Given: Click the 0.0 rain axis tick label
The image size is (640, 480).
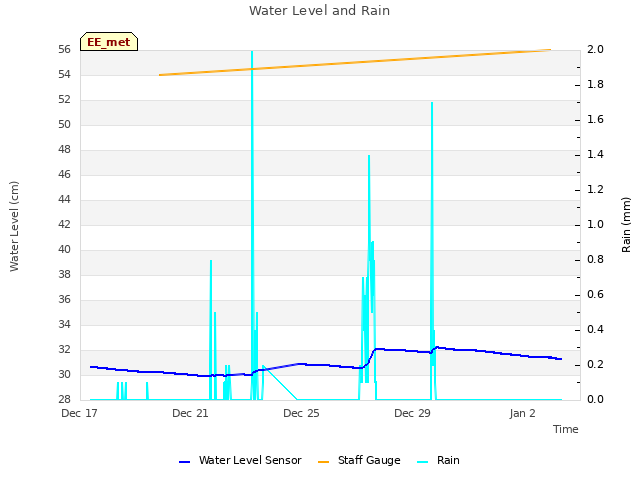Looking at the screenshot, I should [x=595, y=399].
